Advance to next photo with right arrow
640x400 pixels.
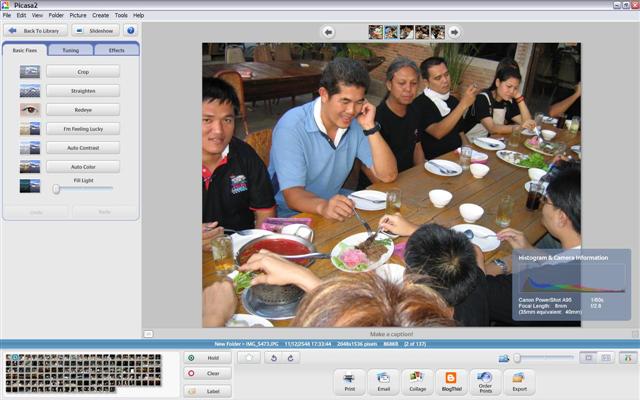(454, 32)
